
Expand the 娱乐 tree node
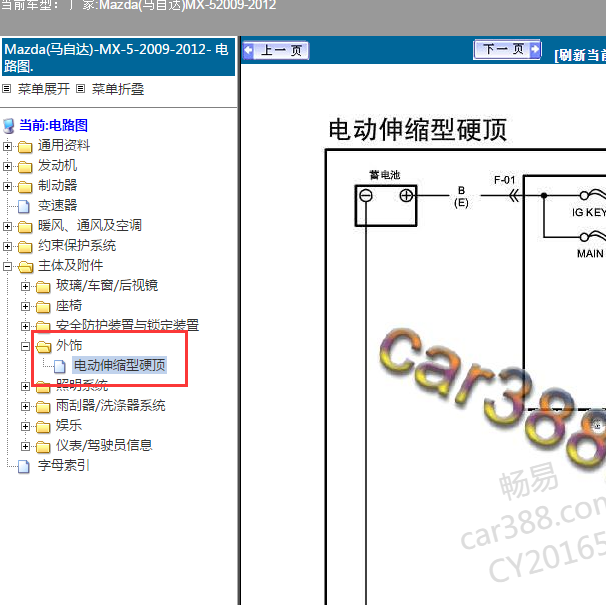(x=25, y=426)
